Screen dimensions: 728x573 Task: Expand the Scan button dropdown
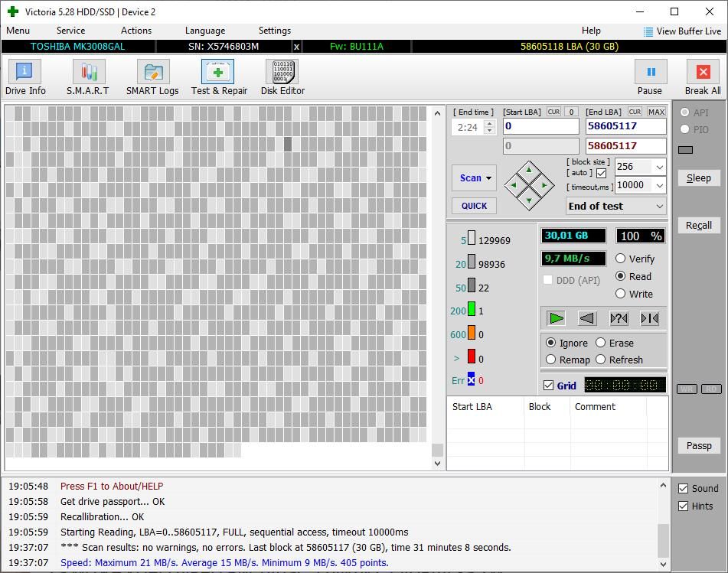[488, 178]
